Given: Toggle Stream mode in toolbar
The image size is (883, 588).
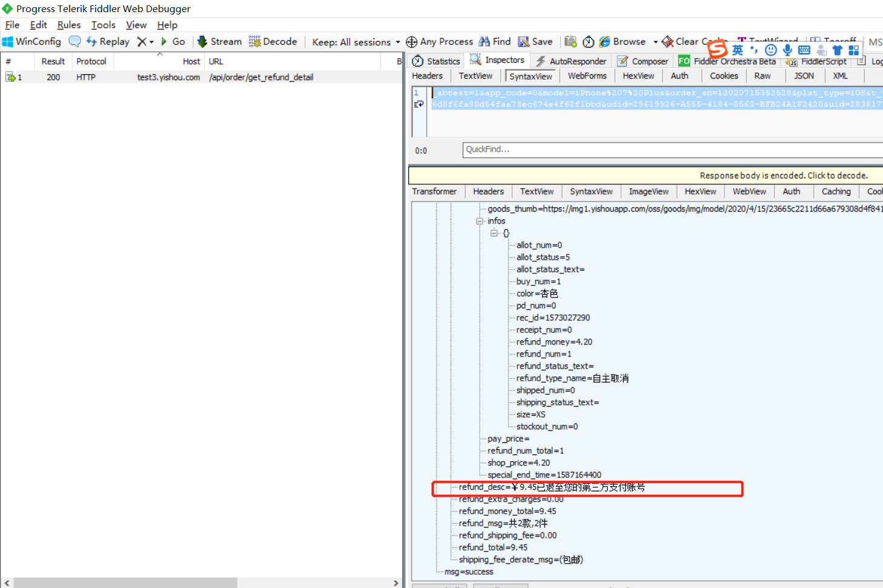Looking at the screenshot, I should tap(220, 42).
